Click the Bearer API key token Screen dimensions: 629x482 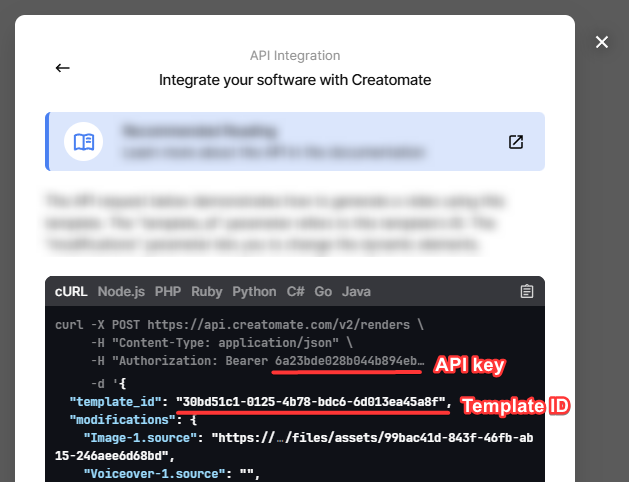pos(349,360)
